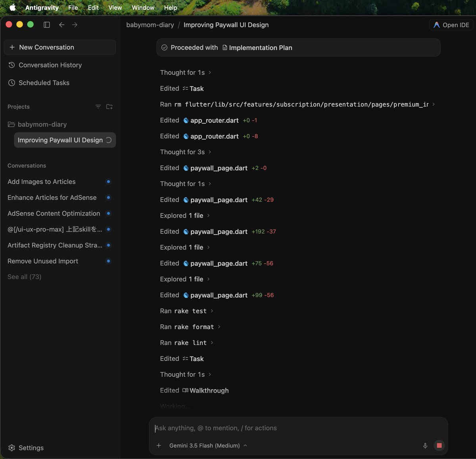Click babymom-diary breadcrumb
This screenshot has width=476, height=459.
pyautogui.click(x=150, y=25)
